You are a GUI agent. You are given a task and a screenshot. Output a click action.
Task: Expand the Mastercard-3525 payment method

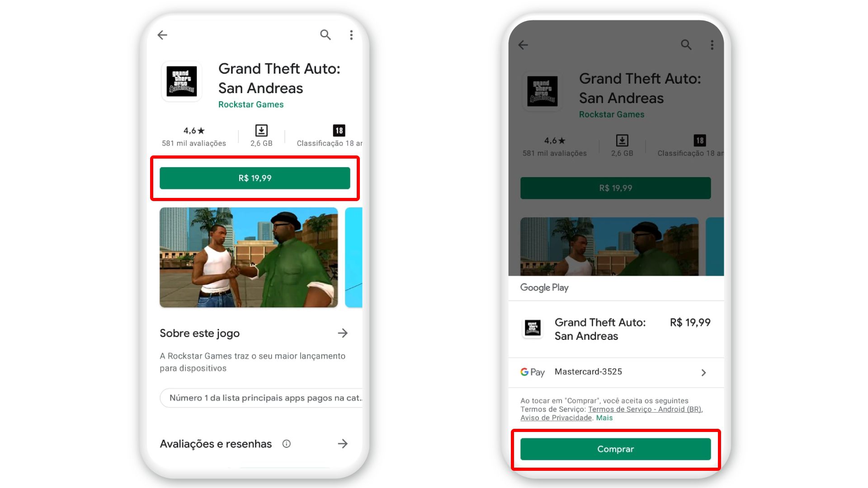point(703,372)
